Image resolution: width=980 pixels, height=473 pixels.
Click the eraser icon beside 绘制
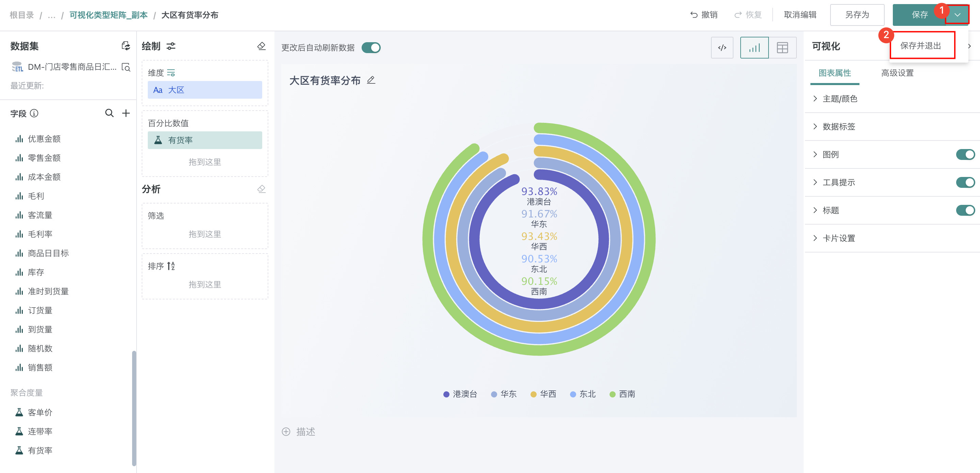[262, 46]
